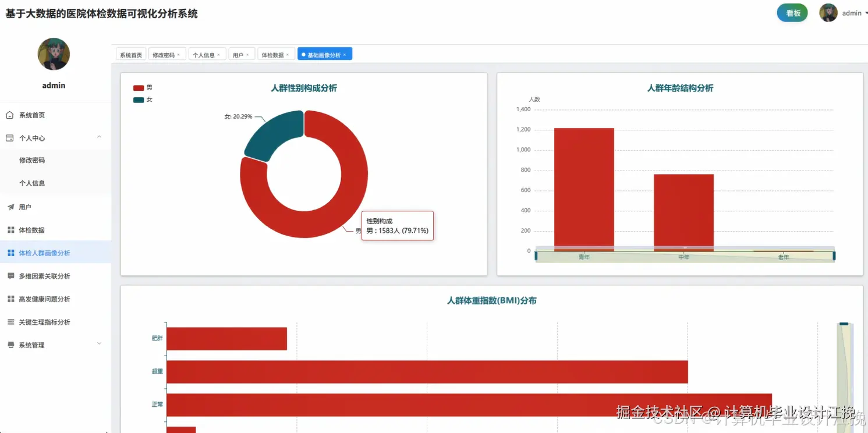Close the 基础画像分析 tab
The height and width of the screenshot is (433, 868).
pos(344,55)
